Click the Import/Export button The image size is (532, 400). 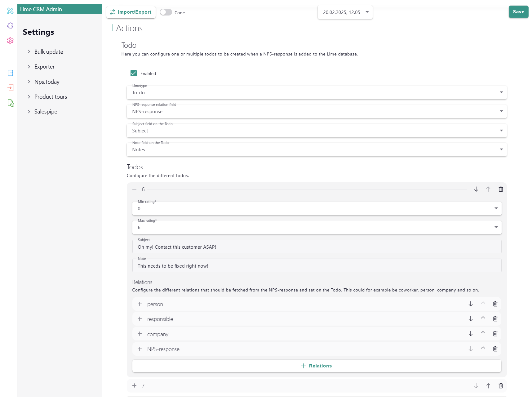tap(131, 12)
